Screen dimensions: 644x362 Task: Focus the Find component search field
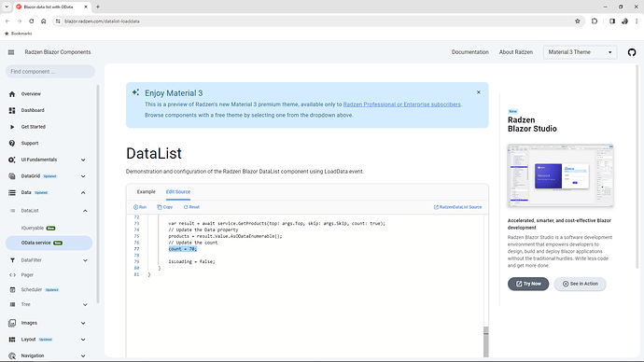(50, 72)
